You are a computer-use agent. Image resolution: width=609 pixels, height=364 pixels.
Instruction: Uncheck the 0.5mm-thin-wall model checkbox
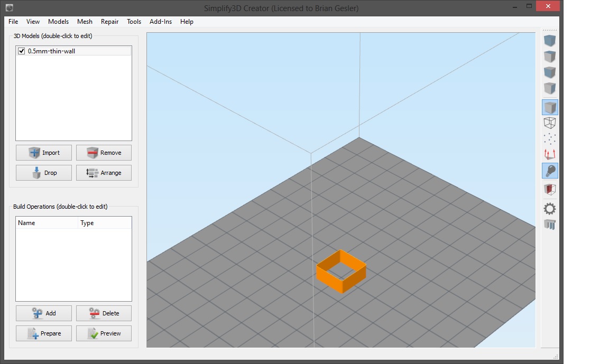pos(21,51)
